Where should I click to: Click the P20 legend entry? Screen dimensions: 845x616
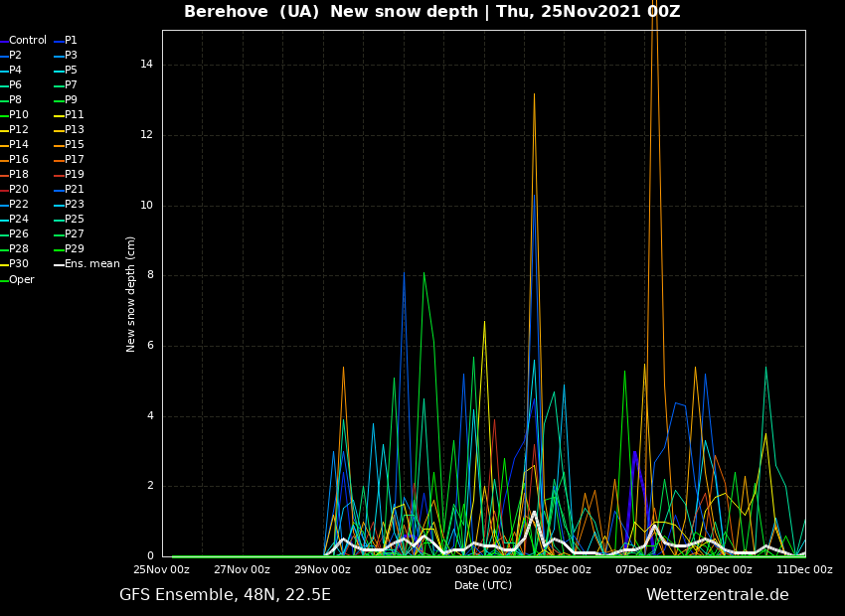(19, 190)
